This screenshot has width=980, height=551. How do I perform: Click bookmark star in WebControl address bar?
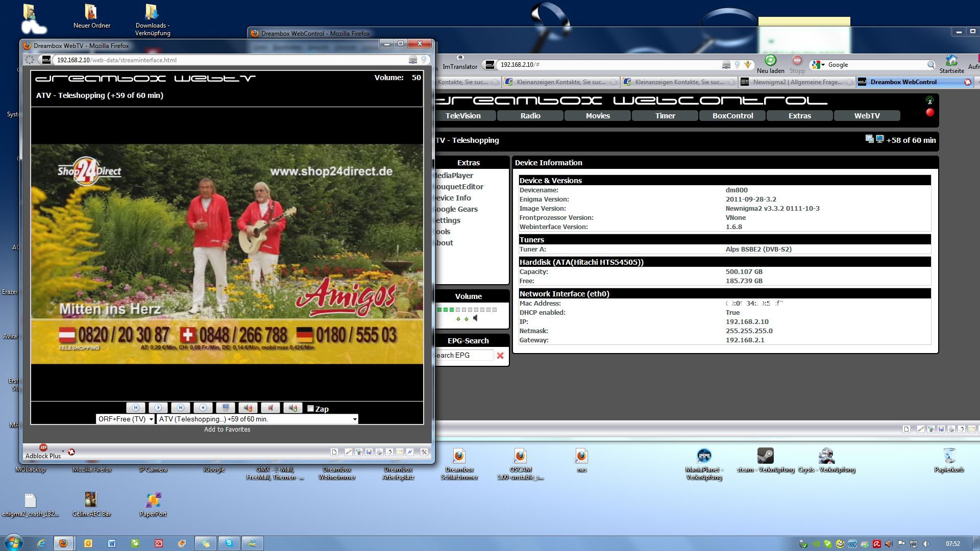pyautogui.click(x=748, y=65)
